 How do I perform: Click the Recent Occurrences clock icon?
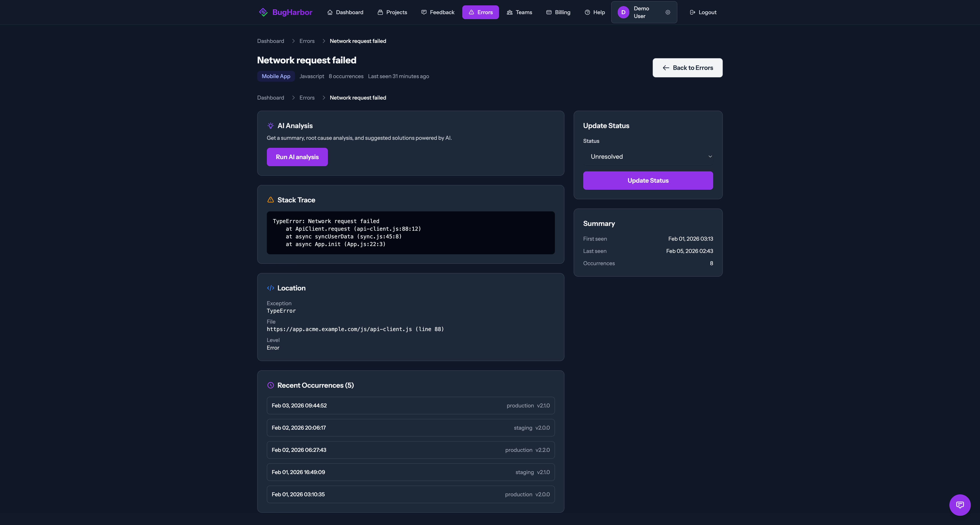270,385
